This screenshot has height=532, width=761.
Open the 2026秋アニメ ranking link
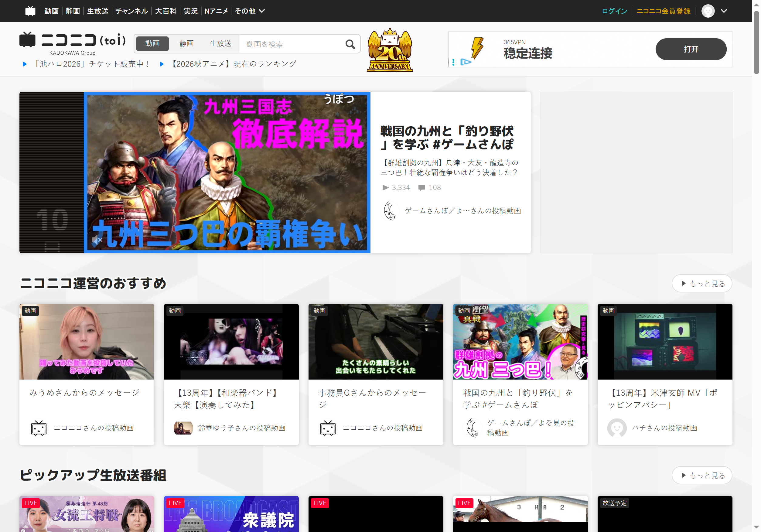tap(233, 64)
